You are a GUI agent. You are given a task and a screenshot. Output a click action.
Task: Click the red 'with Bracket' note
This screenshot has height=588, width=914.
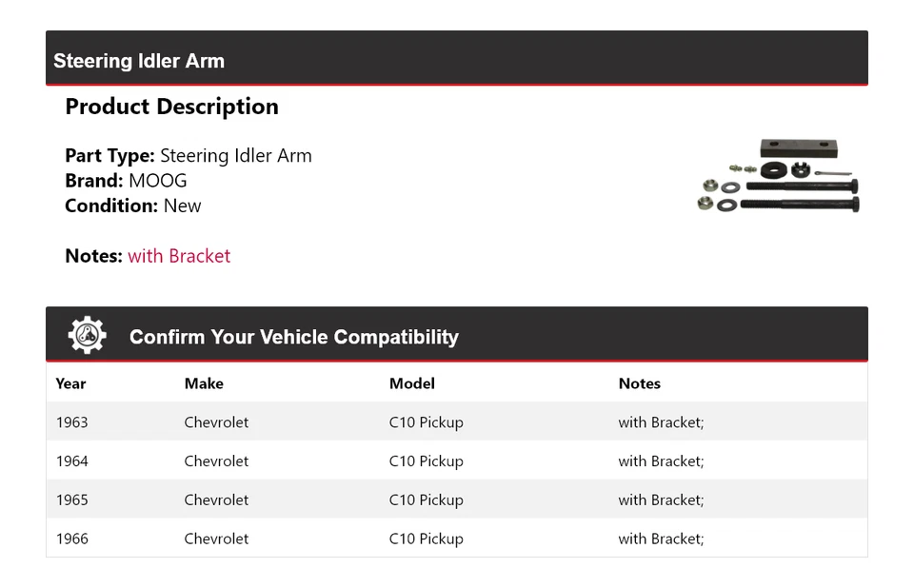pos(179,256)
